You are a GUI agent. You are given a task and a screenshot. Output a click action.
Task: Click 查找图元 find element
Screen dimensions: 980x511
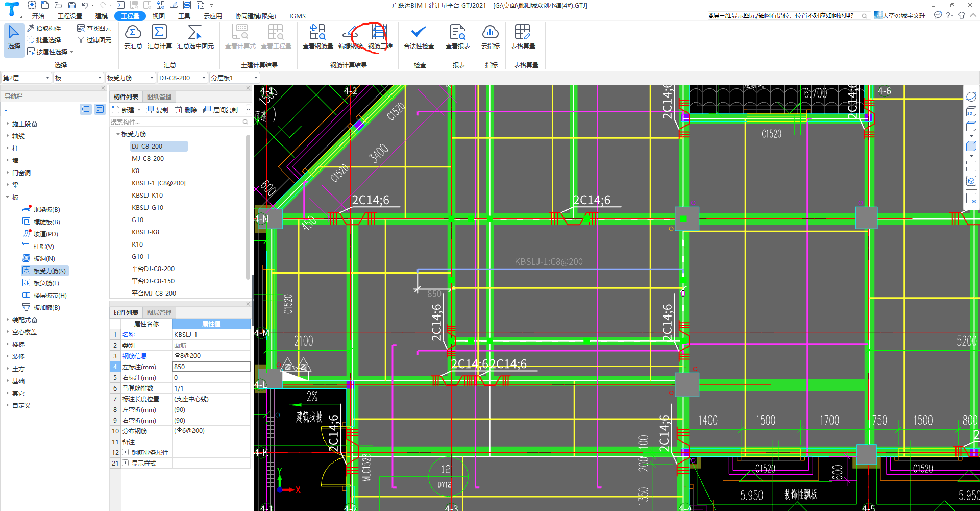(94, 28)
